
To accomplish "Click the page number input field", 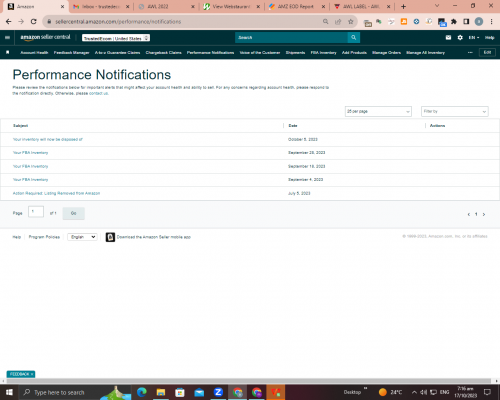I will pos(36,212).
